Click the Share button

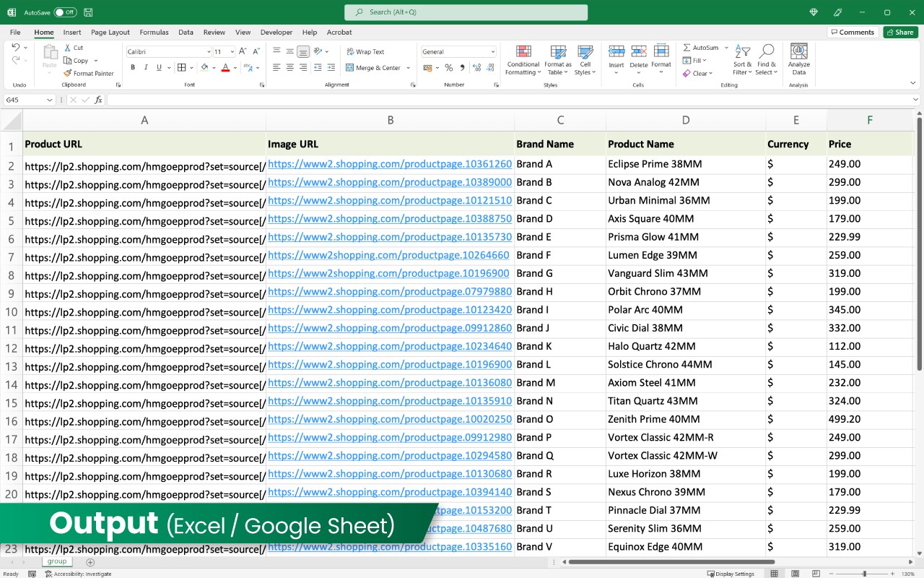(899, 33)
